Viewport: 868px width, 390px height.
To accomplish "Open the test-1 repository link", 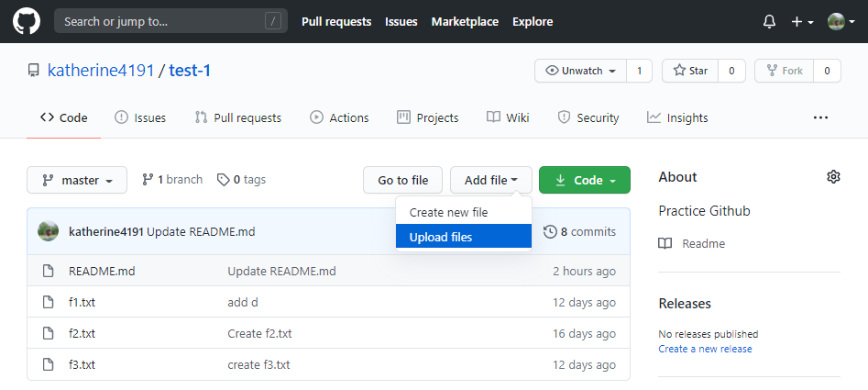I will pos(190,71).
